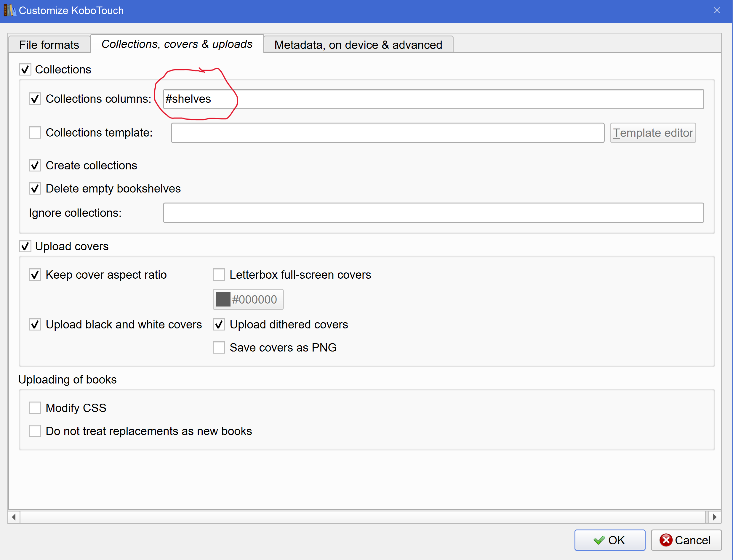Enable Letterbox full-screen covers
This screenshot has height=560, width=733.
click(x=219, y=275)
